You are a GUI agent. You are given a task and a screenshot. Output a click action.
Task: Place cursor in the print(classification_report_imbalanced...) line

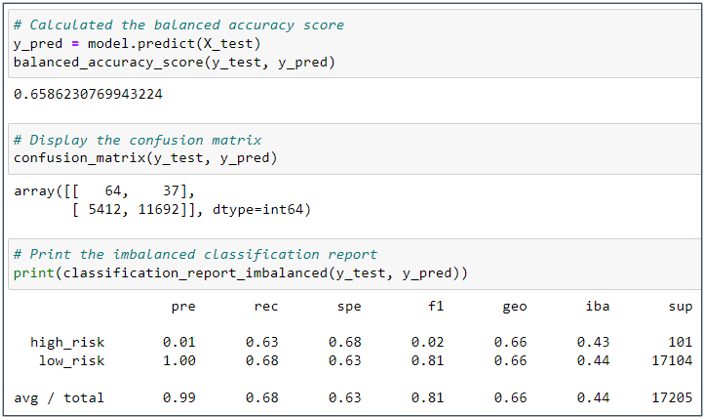(x=241, y=273)
